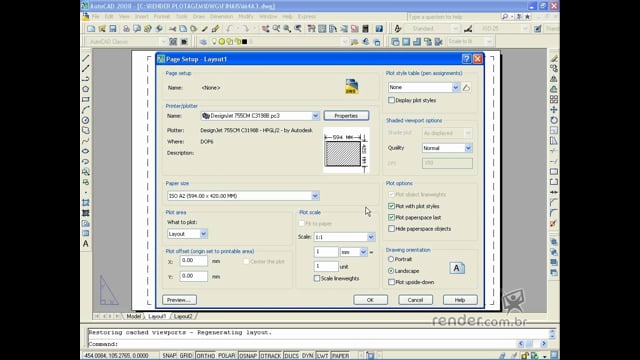
Task: Open the Plot style table None dropdown
Action: [x=455, y=87]
